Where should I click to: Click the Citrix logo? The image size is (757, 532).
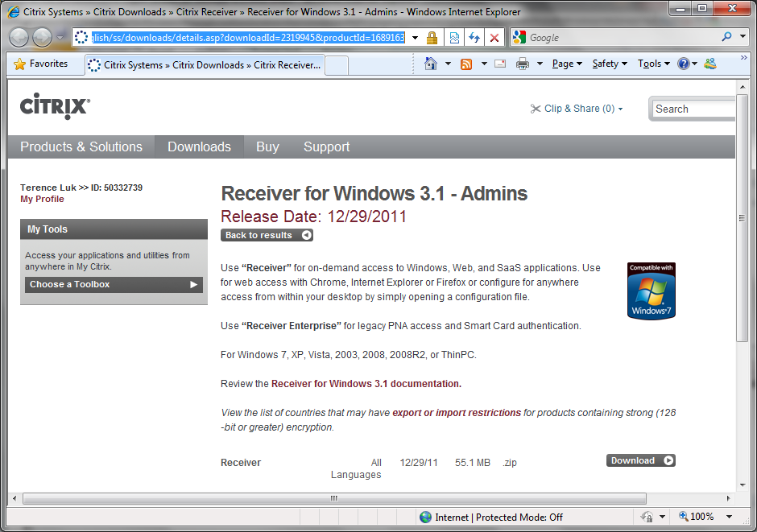(x=55, y=106)
